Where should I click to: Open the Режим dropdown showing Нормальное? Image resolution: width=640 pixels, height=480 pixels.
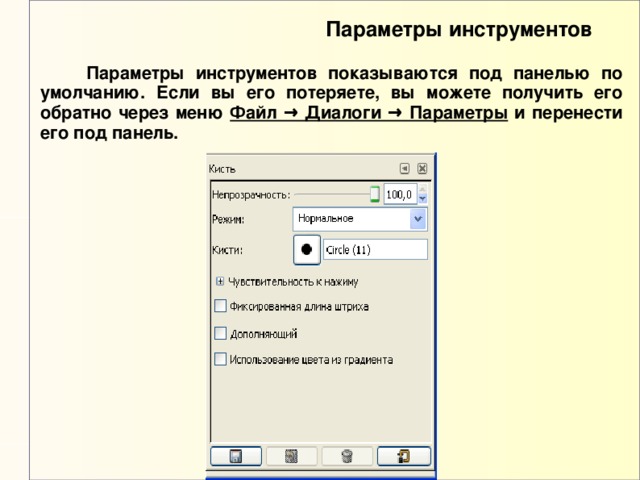(360, 219)
